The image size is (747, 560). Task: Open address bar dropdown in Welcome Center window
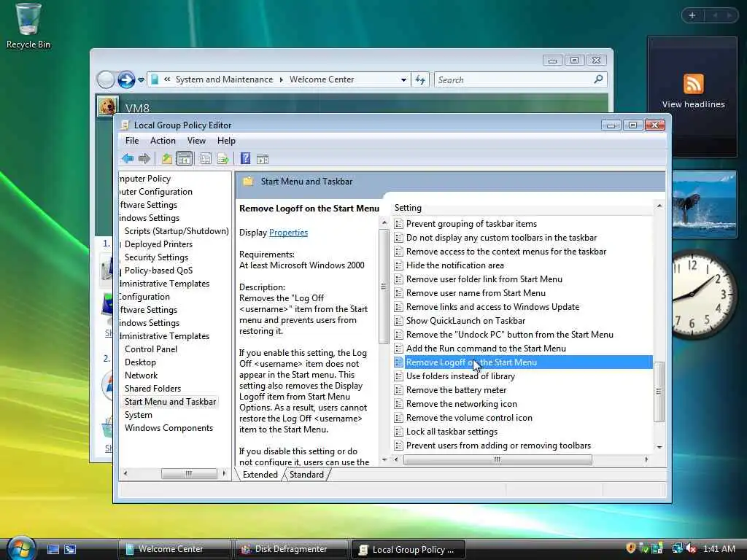403,79
